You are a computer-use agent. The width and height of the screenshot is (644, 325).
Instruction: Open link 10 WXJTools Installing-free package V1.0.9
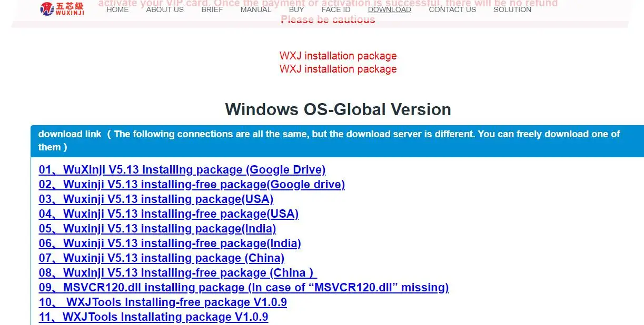pos(163,302)
